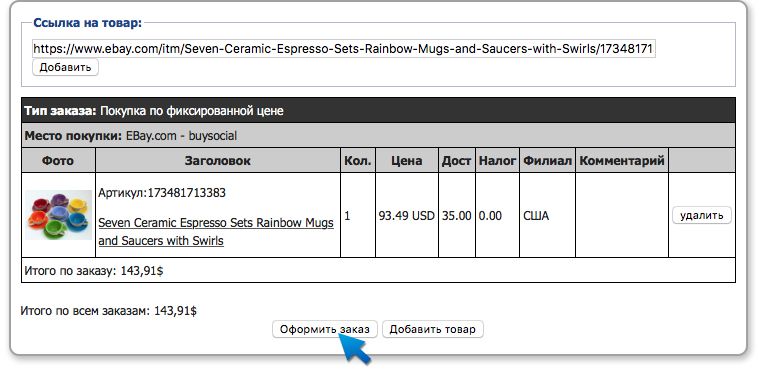The height and width of the screenshot is (386, 769).
Task: Click the Артикул:173481713383 text
Action: 162,193
